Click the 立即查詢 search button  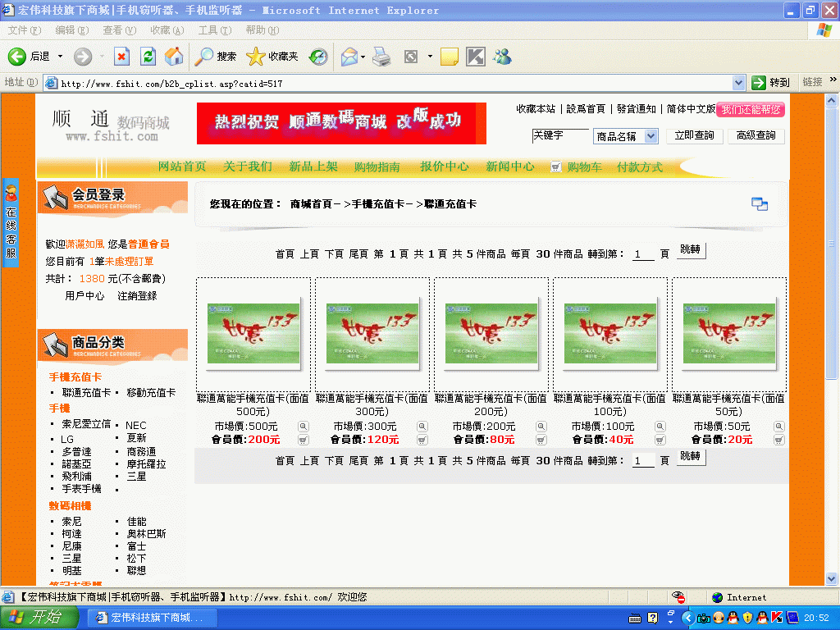694,135
